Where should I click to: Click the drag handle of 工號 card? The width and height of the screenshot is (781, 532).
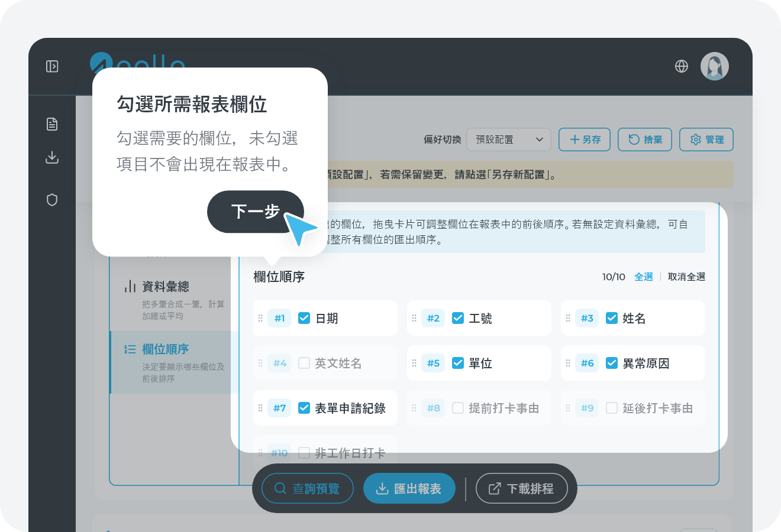point(414,318)
